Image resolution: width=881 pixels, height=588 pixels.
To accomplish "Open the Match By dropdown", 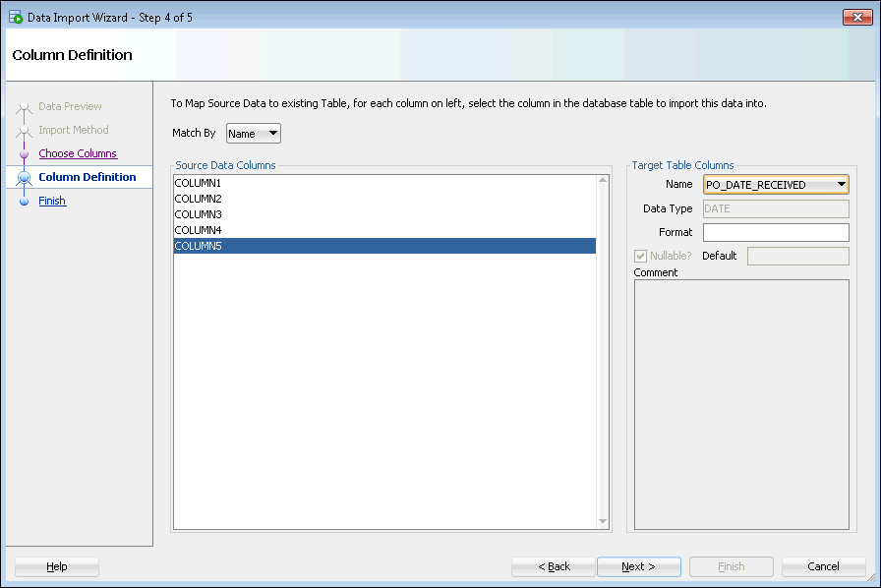I will click(x=253, y=134).
